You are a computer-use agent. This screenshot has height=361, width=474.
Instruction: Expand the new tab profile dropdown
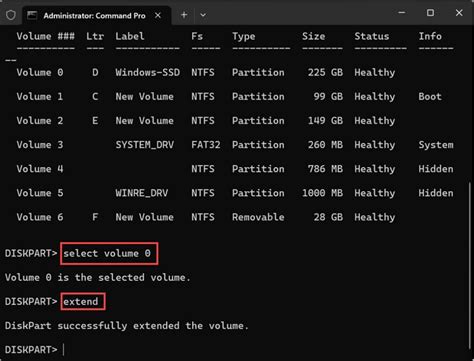pos(203,15)
